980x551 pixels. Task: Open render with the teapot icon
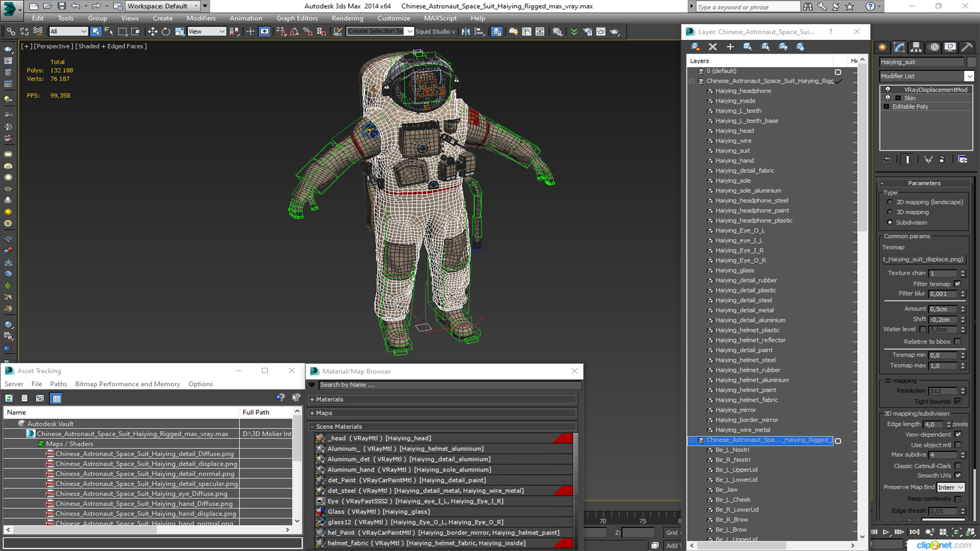615,32
